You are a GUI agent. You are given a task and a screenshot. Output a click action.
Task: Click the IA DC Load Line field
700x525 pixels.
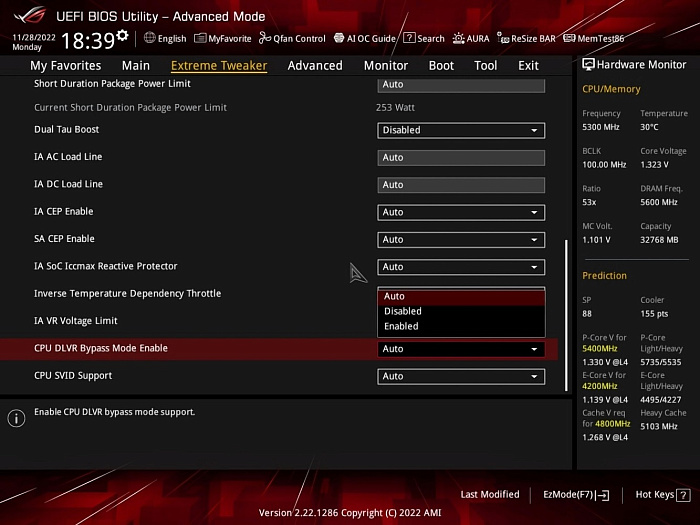point(461,185)
